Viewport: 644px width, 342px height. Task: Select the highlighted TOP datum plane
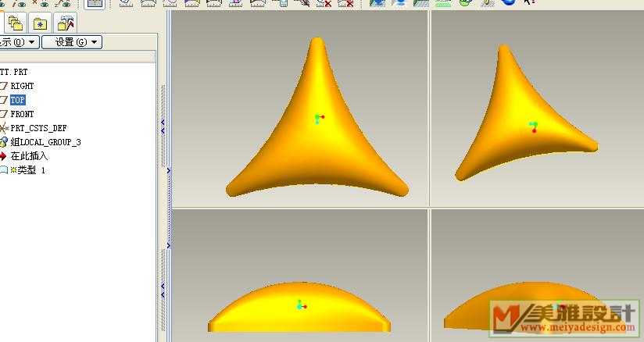coord(18,100)
